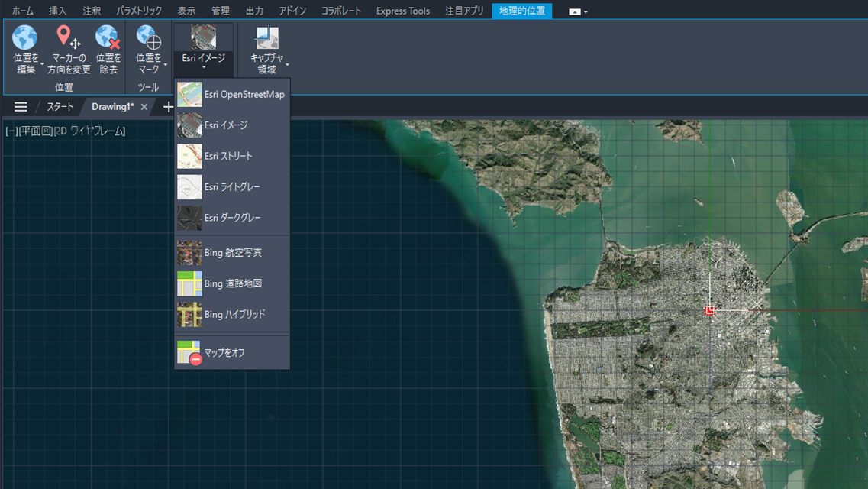
Task: Choose Bing 航空写真 map option
Action: (x=232, y=253)
